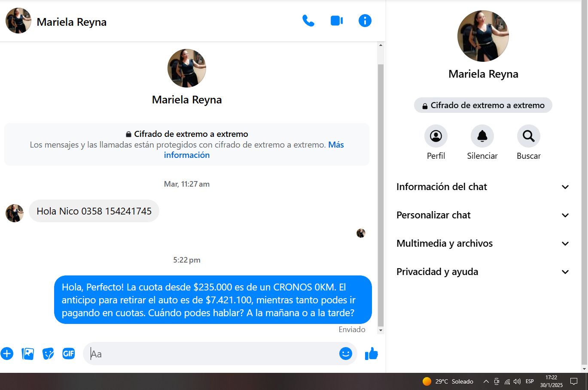Viewport: 588px width, 390px height.
Task: Open the GIF picker
Action: click(x=69, y=354)
